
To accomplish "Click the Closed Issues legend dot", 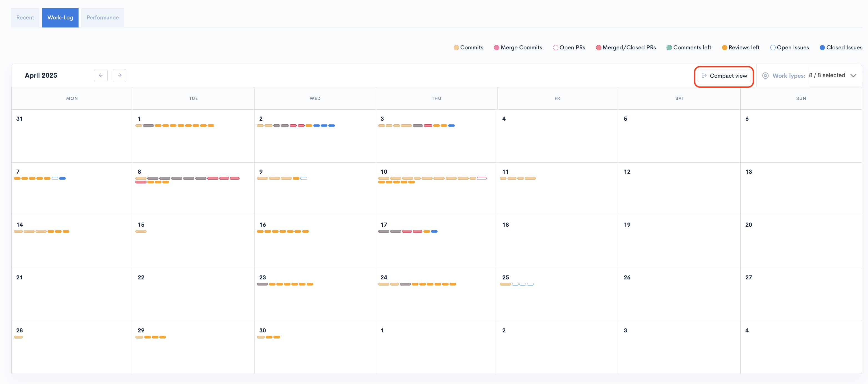I will (822, 47).
